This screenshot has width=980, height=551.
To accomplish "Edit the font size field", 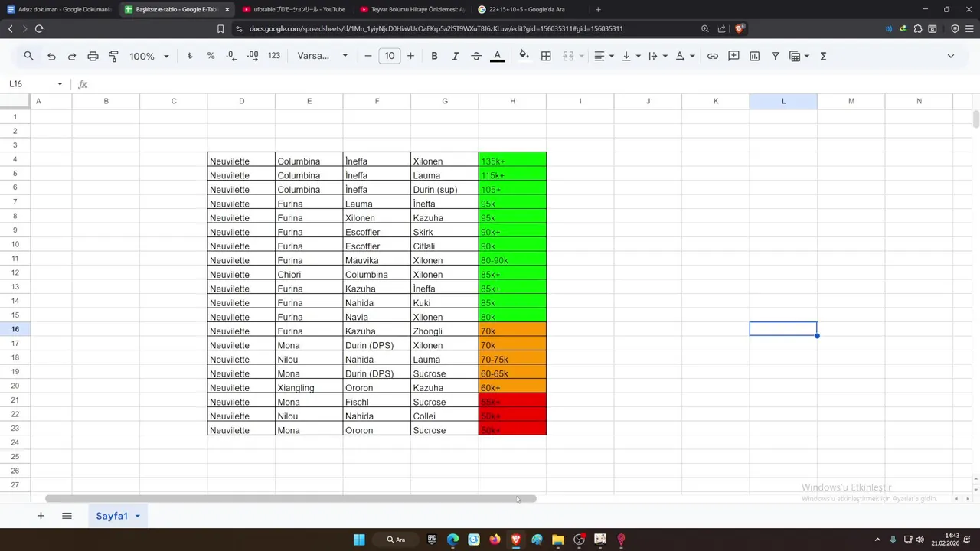I will click(x=390, y=56).
